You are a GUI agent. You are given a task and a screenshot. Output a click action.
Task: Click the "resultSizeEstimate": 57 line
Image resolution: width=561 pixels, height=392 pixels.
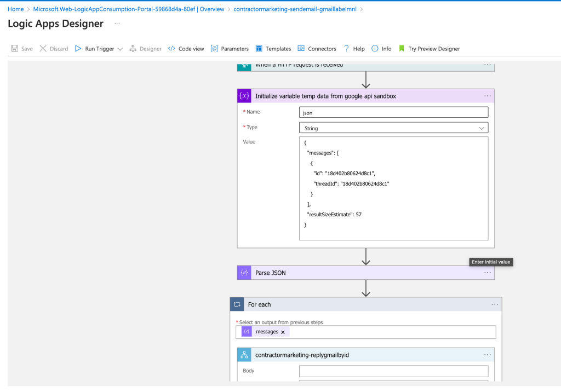point(334,215)
